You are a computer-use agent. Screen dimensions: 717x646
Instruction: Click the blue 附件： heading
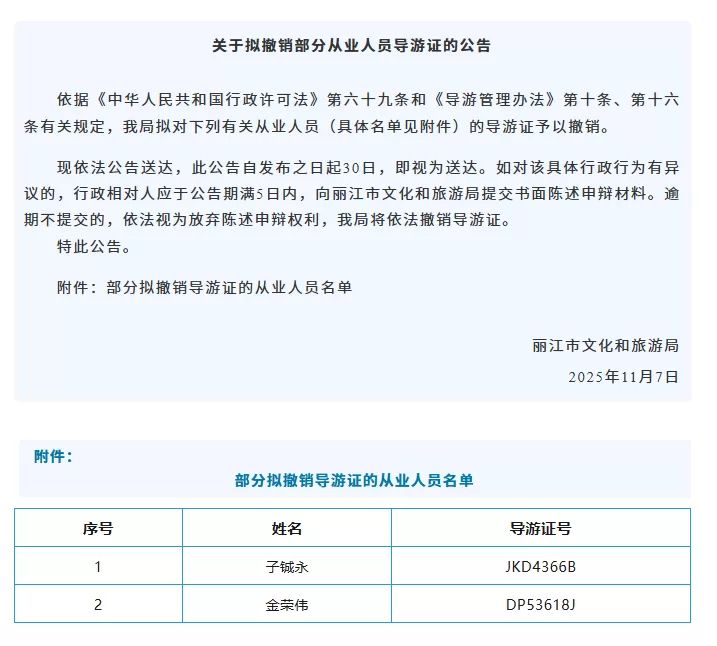(x=54, y=456)
